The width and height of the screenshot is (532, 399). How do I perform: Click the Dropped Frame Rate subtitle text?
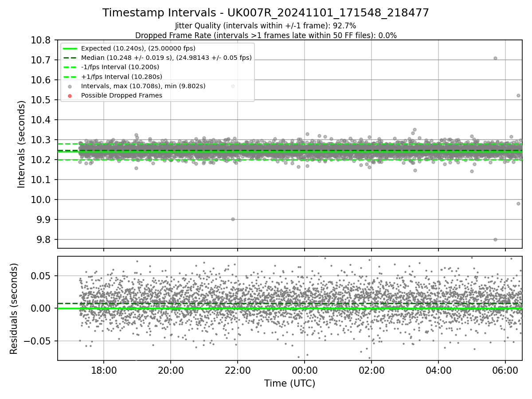tap(266, 35)
